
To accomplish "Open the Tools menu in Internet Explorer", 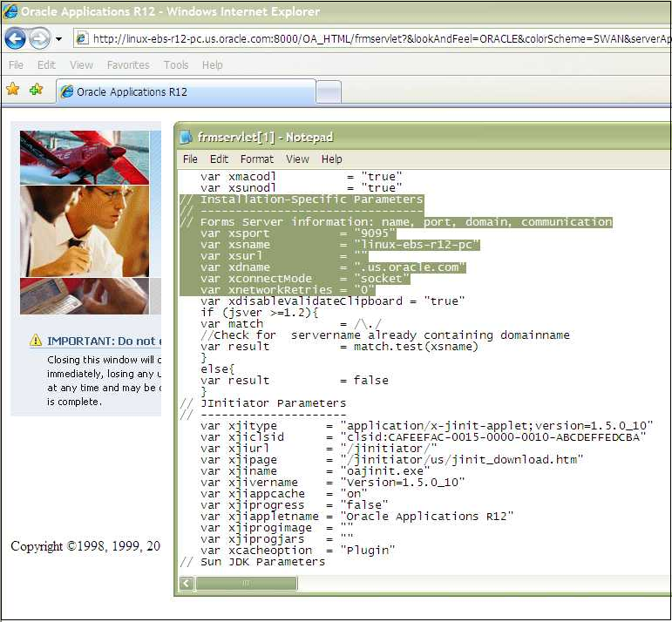I will click(x=176, y=65).
